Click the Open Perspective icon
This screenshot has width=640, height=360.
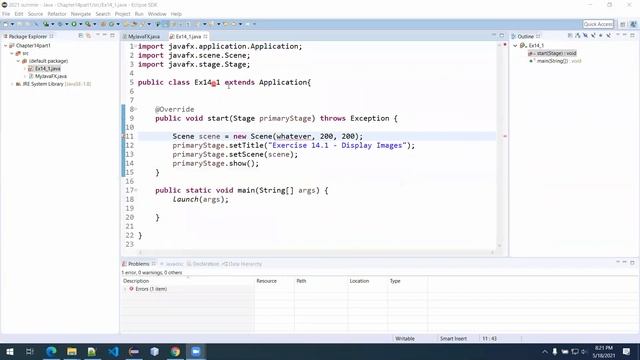623,24
